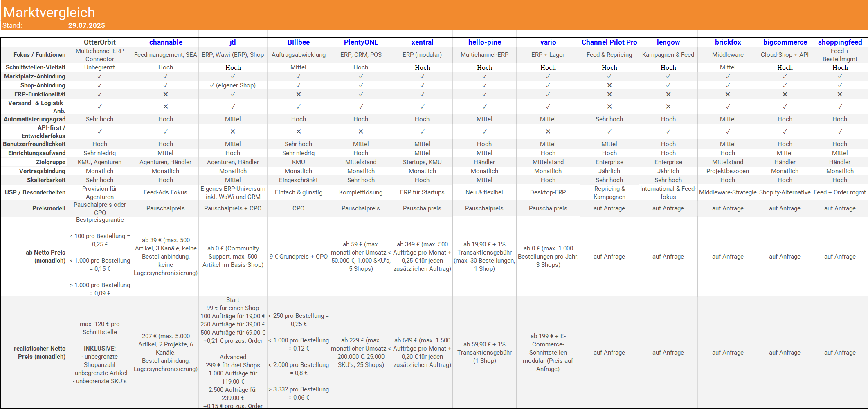Select the OtterOrbit column header cell
This screenshot has height=409, width=868.
tap(100, 42)
